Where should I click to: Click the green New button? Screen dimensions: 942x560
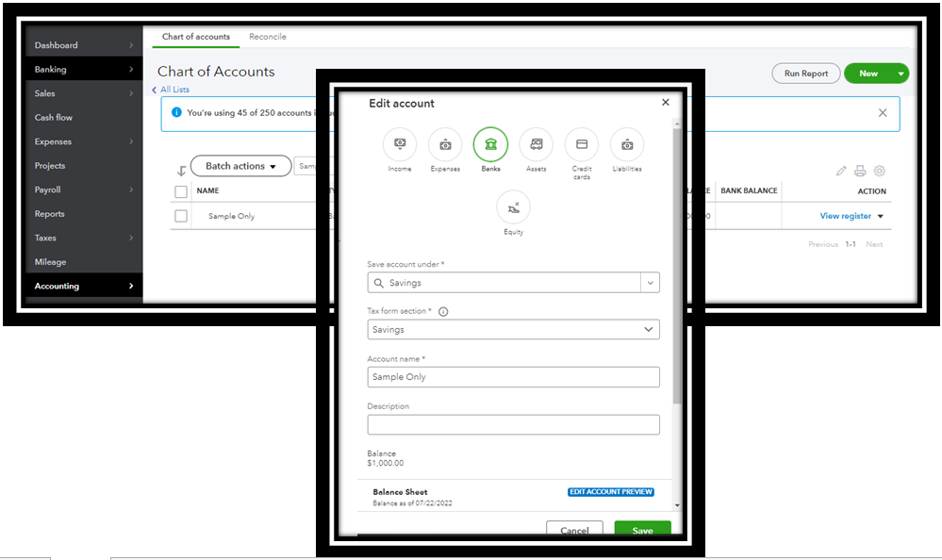click(x=868, y=74)
